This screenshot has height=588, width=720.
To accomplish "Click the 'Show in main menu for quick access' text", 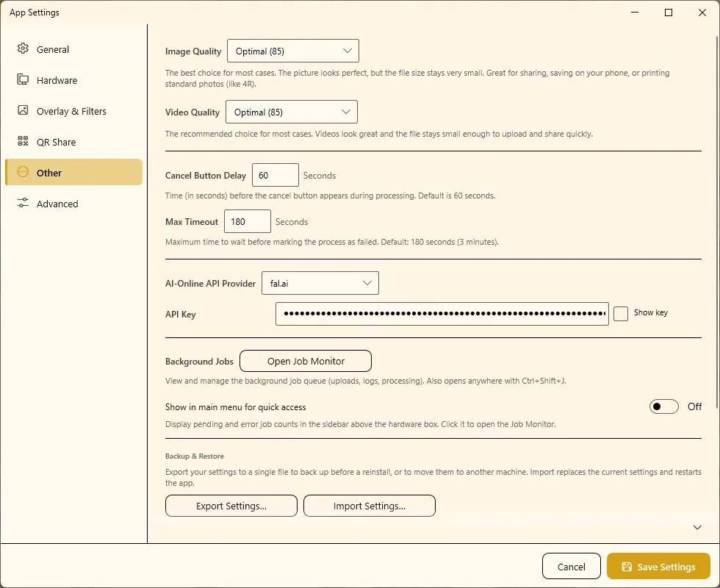I will [236, 407].
